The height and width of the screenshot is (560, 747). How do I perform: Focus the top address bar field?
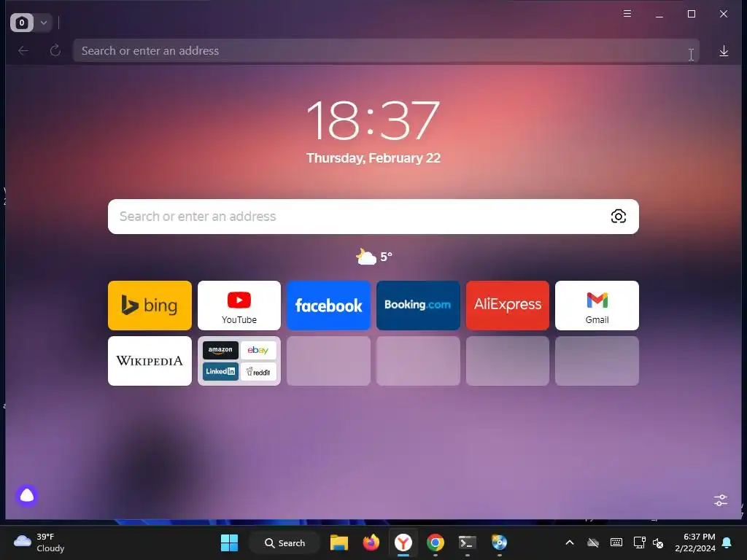pyautogui.click(x=386, y=50)
